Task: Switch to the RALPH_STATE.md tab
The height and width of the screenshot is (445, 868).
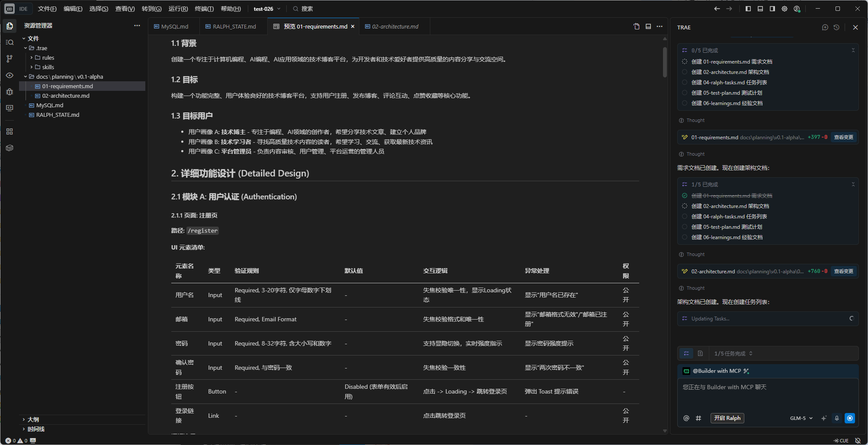Action: click(234, 26)
